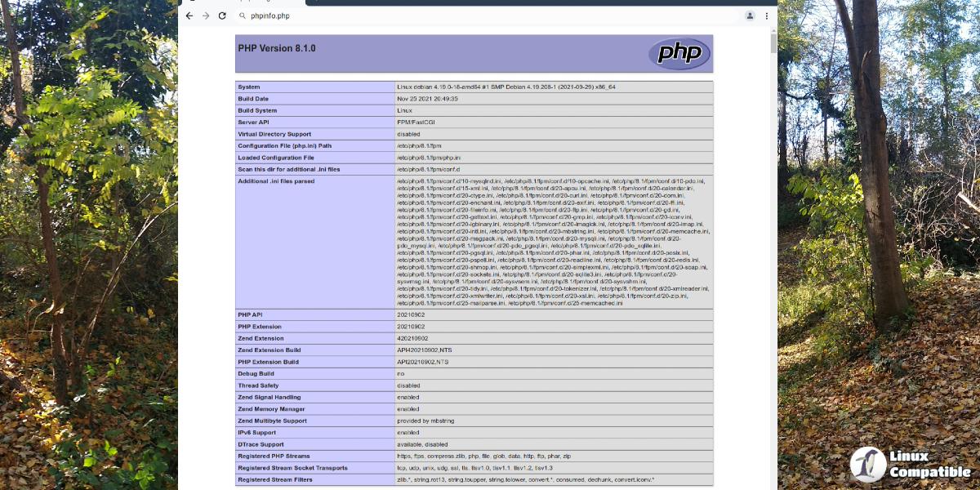The image size is (980, 490).
Task: Click the PHP Version 8.1.0 heading
Action: click(277, 48)
